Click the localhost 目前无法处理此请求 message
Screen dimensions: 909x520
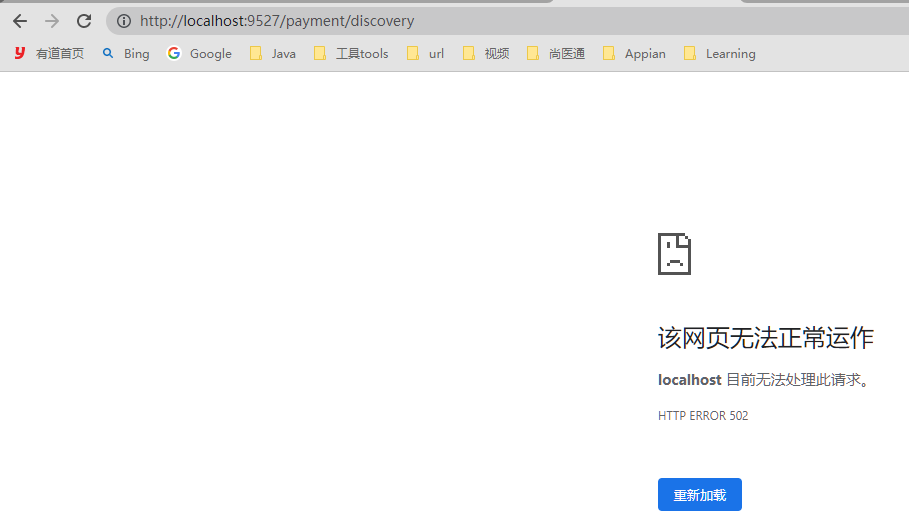click(763, 380)
